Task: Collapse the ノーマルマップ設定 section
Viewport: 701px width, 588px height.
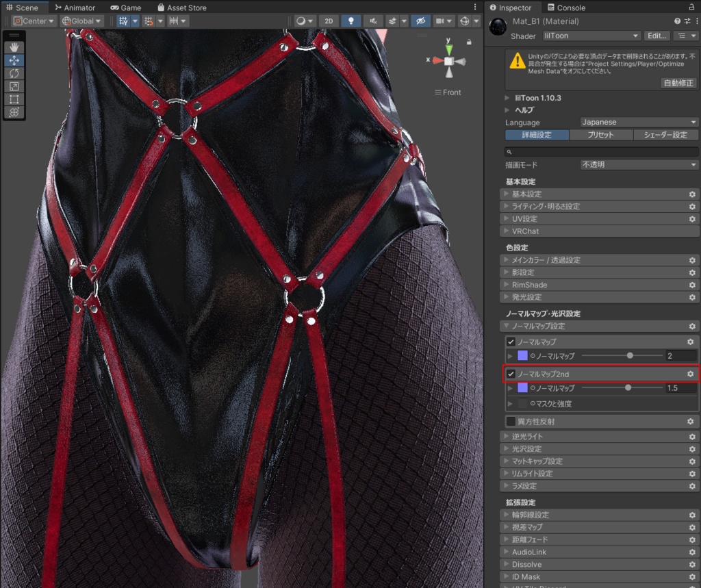Action: [x=598, y=326]
